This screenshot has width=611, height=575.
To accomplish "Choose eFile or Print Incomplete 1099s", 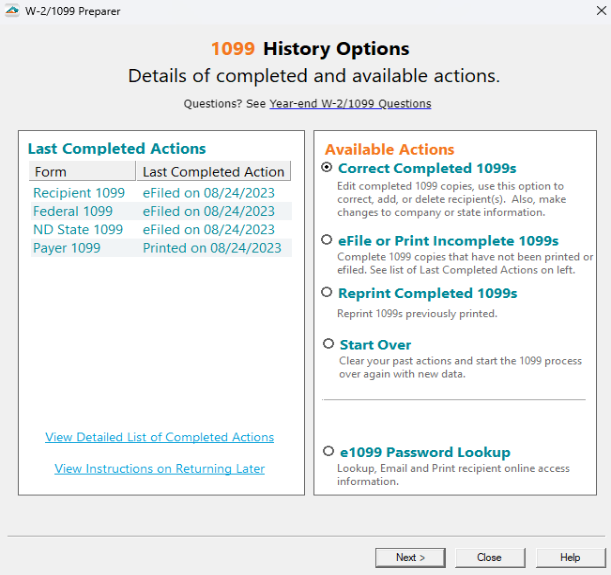I will coord(327,240).
